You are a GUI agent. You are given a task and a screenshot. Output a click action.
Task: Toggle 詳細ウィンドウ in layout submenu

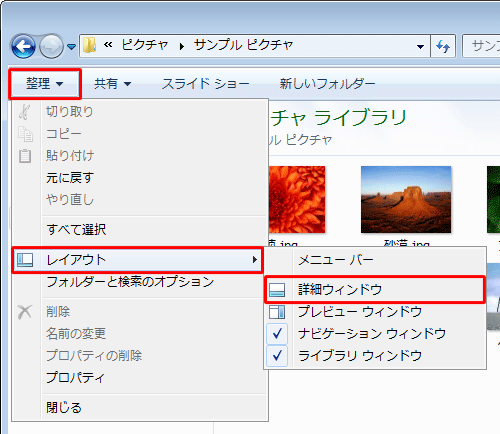click(374, 289)
